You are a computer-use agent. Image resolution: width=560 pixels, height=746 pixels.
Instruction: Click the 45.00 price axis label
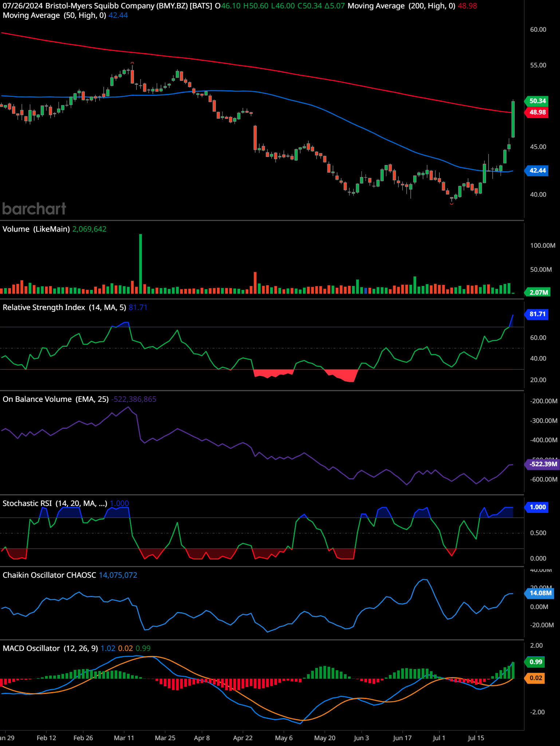click(538, 147)
